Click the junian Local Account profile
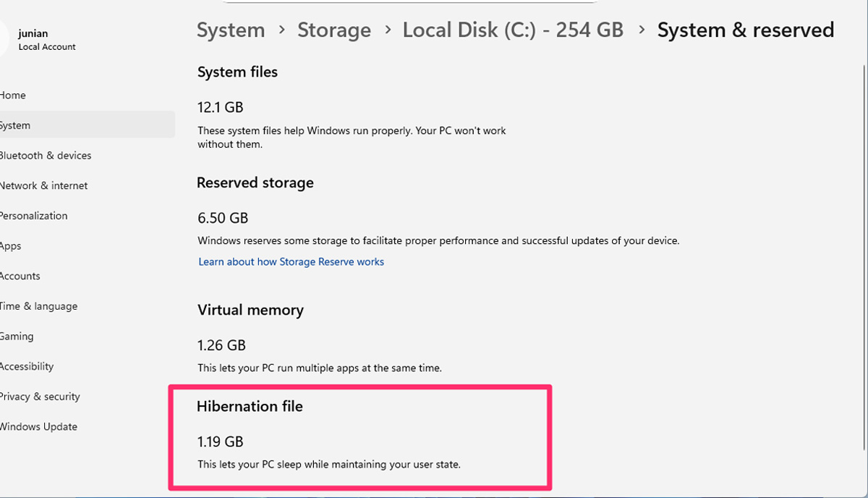This screenshot has height=498, width=868. pos(46,40)
